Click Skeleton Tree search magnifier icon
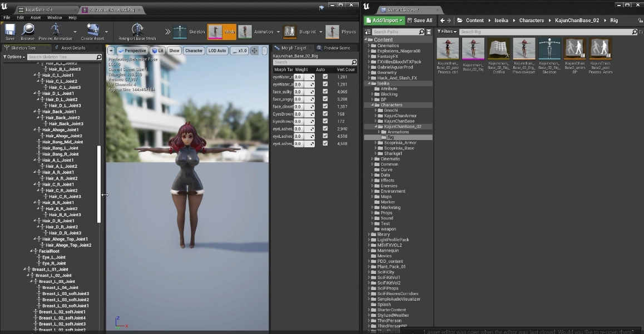The width and height of the screenshot is (644, 334). (x=98, y=57)
